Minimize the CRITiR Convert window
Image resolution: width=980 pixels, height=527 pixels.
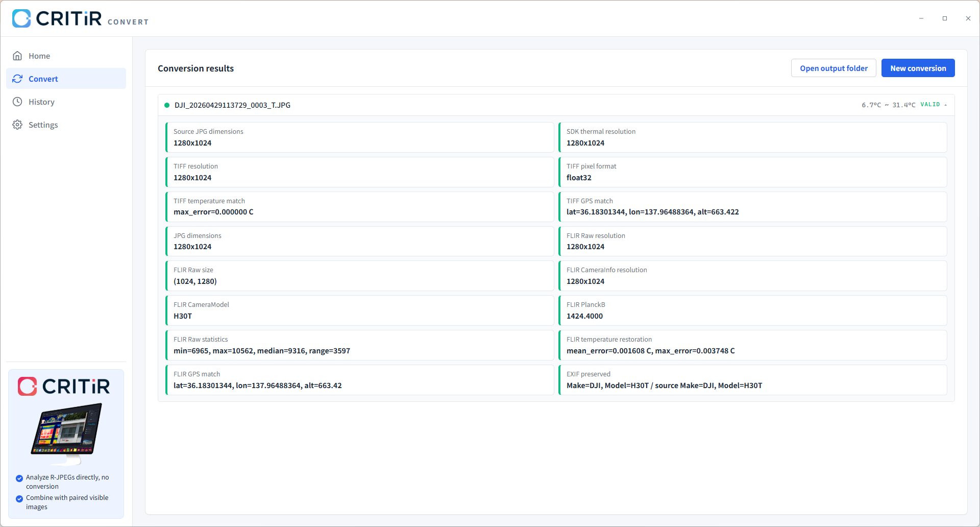(921, 18)
